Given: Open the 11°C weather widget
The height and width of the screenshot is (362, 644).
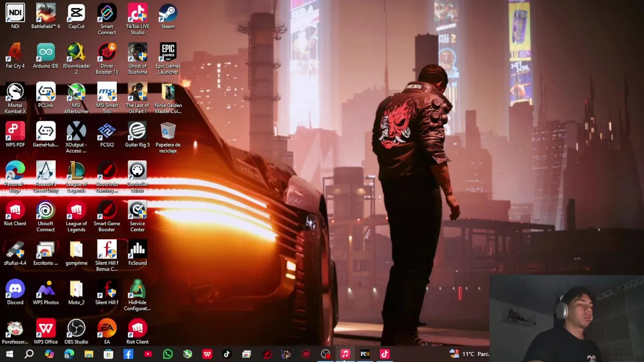Looking at the screenshot, I should 469,354.
